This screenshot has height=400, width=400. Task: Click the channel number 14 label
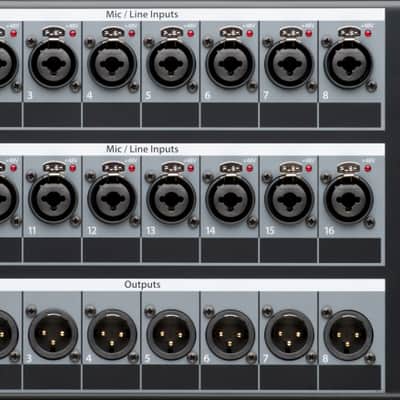click(x=210, y=230)
